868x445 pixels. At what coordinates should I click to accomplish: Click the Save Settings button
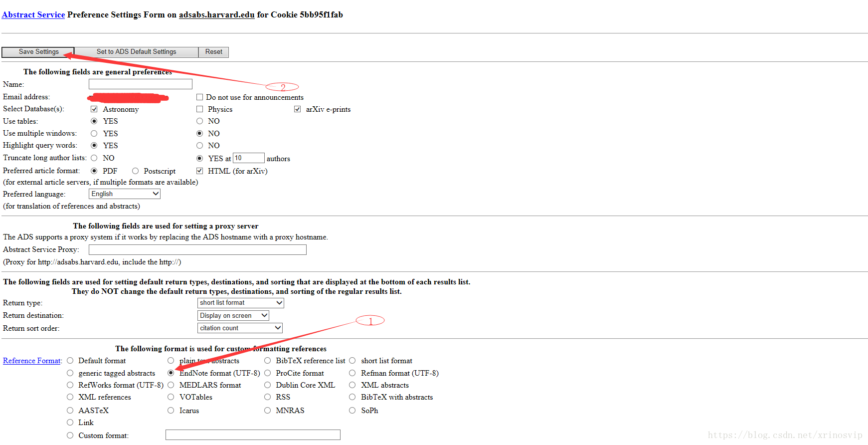coord(38,52)
